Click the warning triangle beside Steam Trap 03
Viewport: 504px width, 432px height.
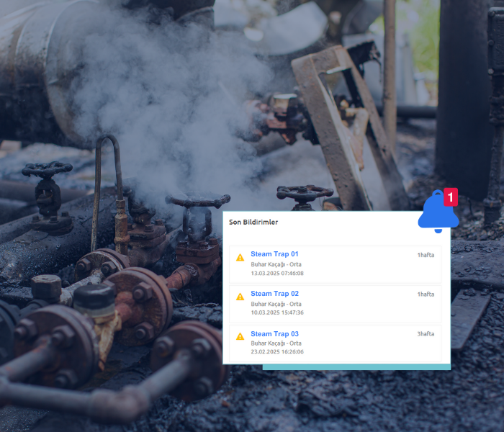coord(240,336)
